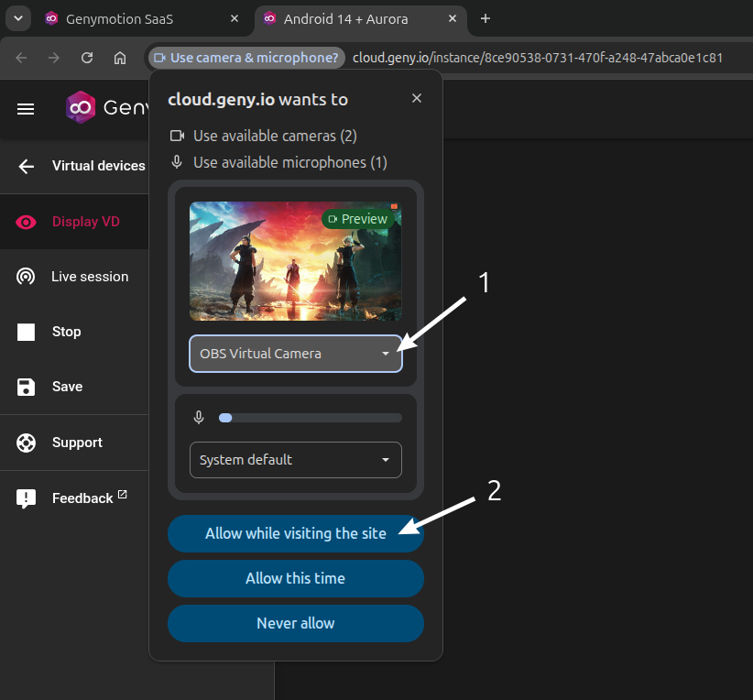This screenshot has width=753, height=700.
Task: Click 'Use available cameras (2)' text
Action: tap(275, 137)
